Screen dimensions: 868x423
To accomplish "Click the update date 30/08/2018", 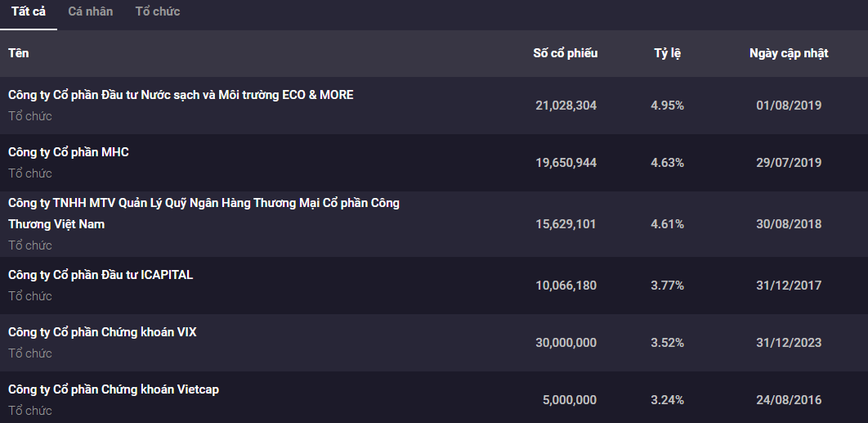I will pyautogui.click(x=788, y=224).
